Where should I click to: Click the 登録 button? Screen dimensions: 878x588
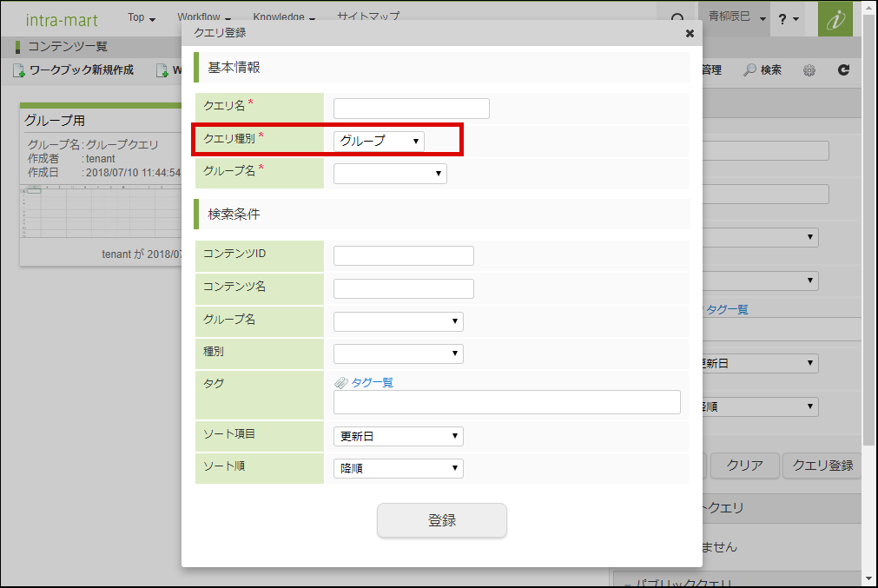[x=441, y=520]
